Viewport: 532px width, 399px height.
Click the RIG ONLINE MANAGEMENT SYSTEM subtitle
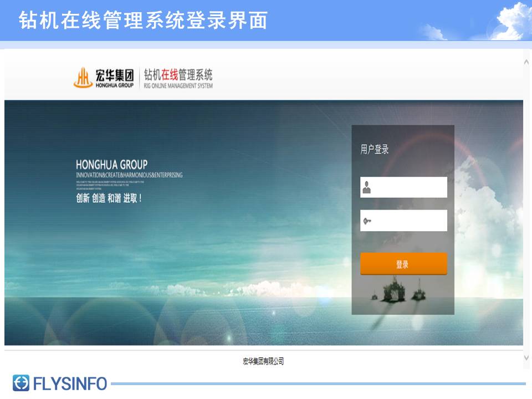(x=178, y=86)
